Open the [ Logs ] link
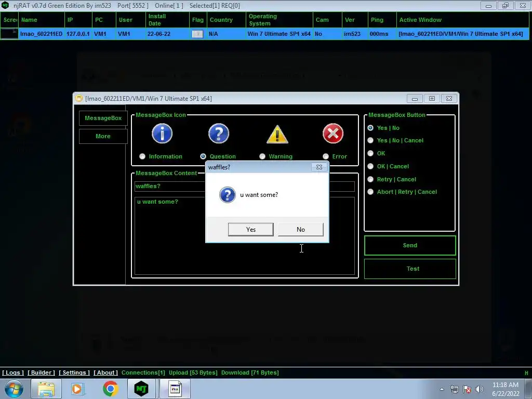The width and height of the screenshot is (532, 399). pyautogui.click(x=13, y=373)
